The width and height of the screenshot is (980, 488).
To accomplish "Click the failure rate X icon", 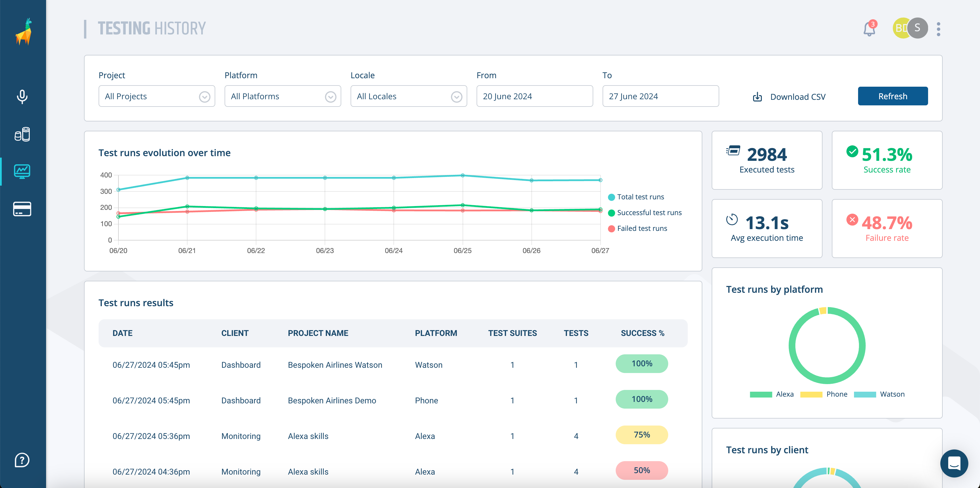I will click(852, 220).
